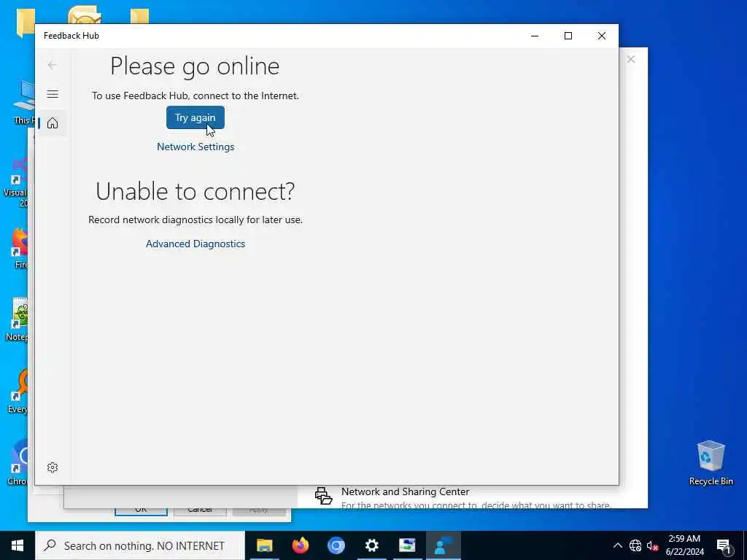Open the Windows Start menu
747x560 pixels.
click(18, 545)
